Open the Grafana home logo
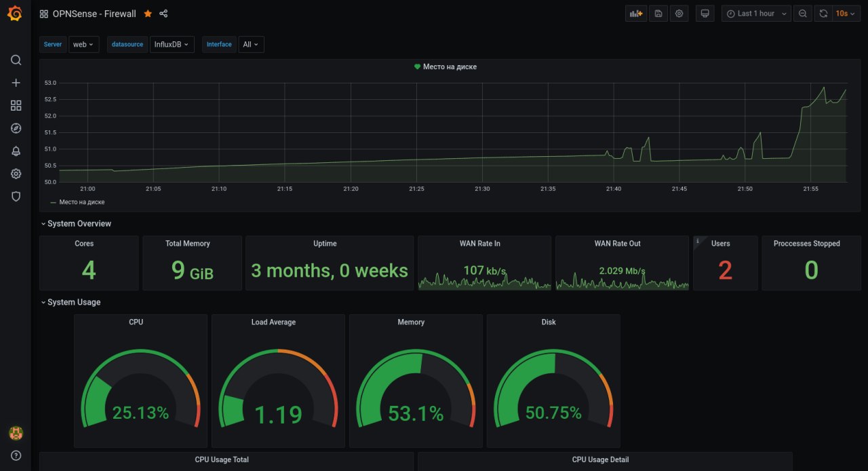 (15, 14)
